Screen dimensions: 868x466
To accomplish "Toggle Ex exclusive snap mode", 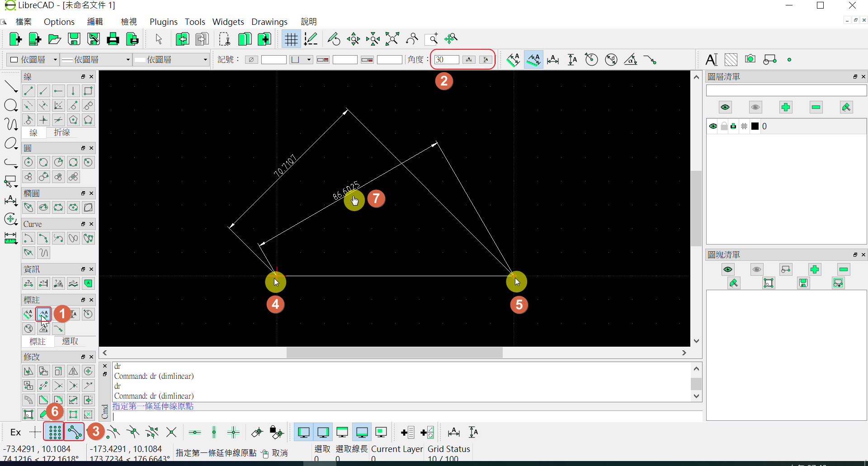I will [15, 432].
